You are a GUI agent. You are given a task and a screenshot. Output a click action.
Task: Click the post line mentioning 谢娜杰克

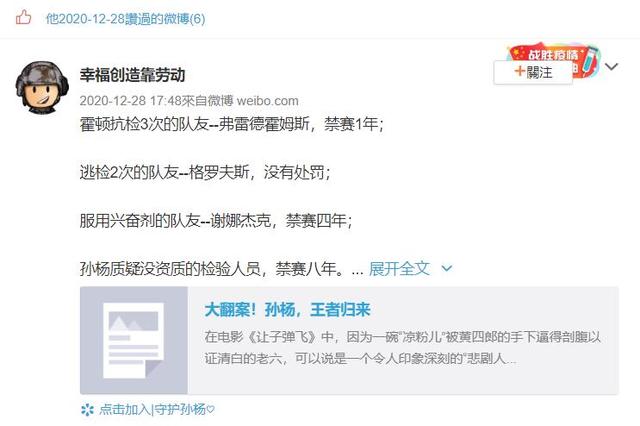pos(216,221)
